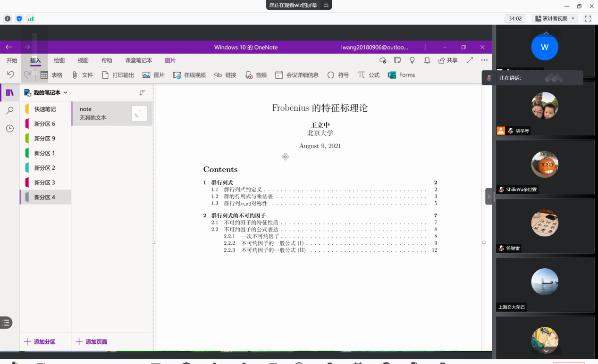Image resolution: width=598 pixels, height=364 pixels.
Task: Switch to the 绘图 ribbon tab
Action: (x=59, y=60)
